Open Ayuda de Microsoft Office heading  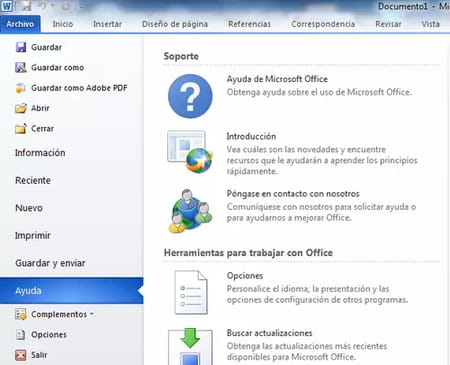click(x=277, y=79)
